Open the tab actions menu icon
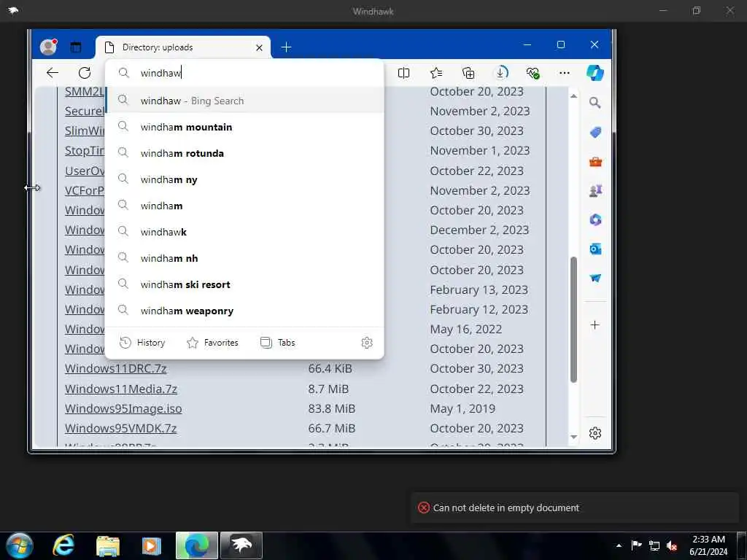The width and height of the screenshot is (747, 560). click(76, 47)
